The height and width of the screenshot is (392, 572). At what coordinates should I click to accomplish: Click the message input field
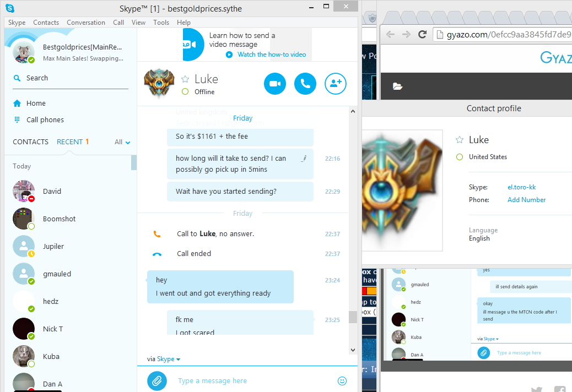253,380
